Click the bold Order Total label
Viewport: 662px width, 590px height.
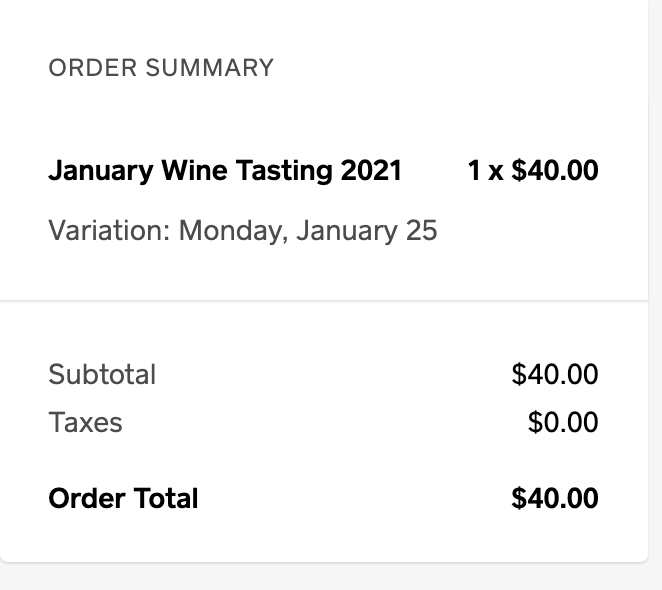(123, 498)
